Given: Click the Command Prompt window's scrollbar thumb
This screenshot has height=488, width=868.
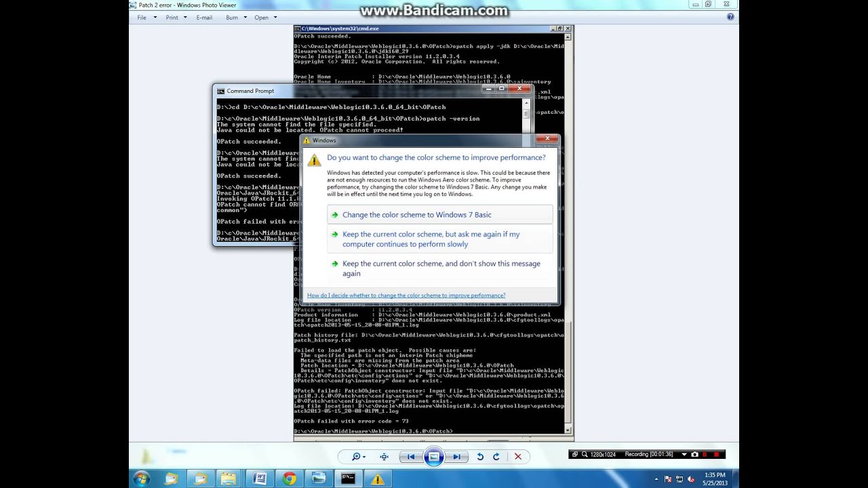Looking at the screenshot, I should pos(526,114).
